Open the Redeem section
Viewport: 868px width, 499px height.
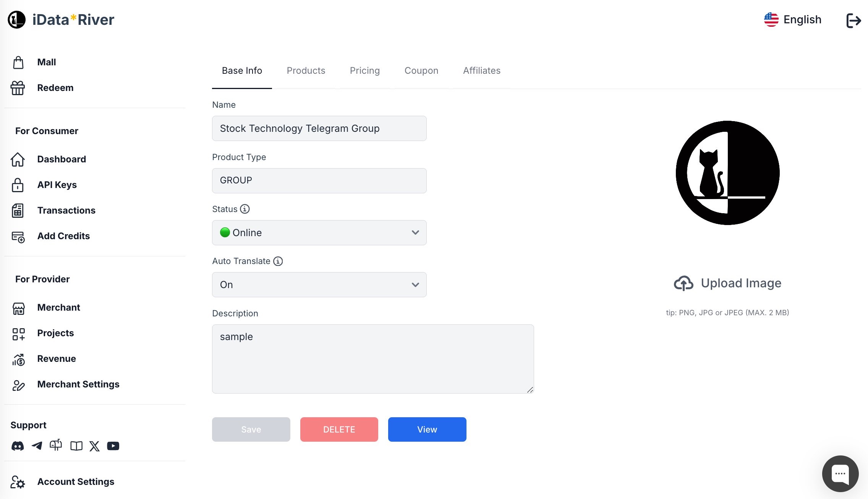coord(55,87)
